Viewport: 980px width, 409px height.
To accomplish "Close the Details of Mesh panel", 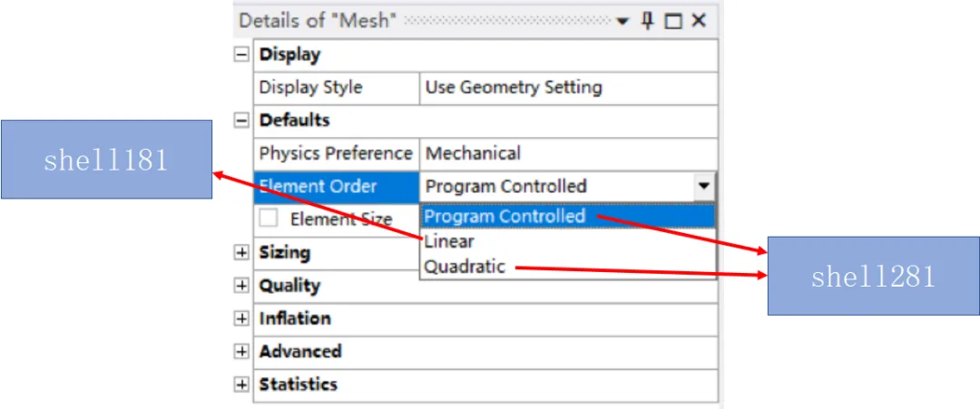I will [x=698, y=21].
